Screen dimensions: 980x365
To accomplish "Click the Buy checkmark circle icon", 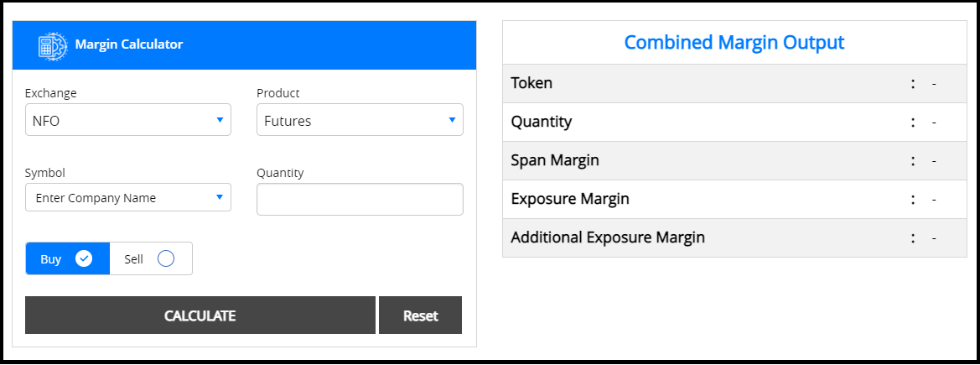I will point(84,258).
